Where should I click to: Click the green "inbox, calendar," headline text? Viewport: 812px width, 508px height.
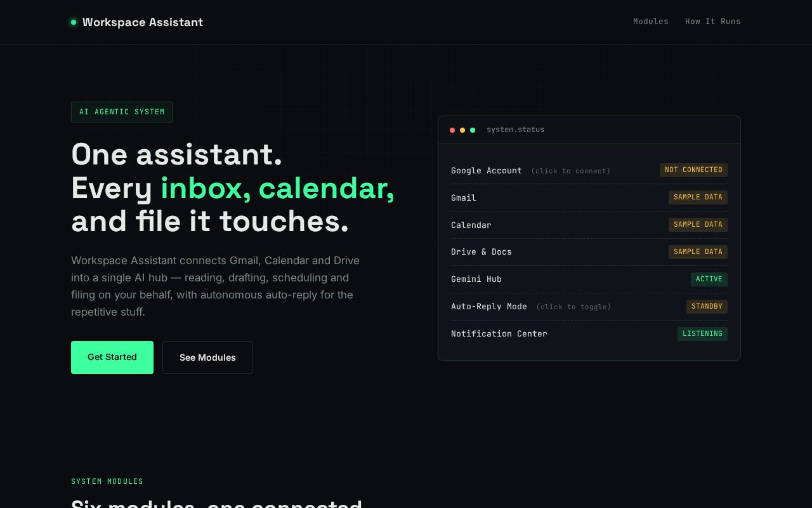point(277,189)
